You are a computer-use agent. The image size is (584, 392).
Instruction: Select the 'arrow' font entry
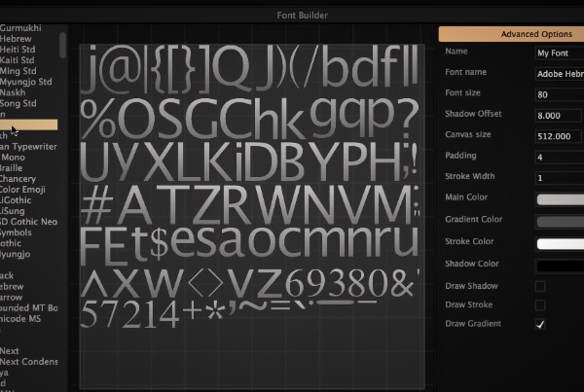pyautogui.click(x=11, y=298)
